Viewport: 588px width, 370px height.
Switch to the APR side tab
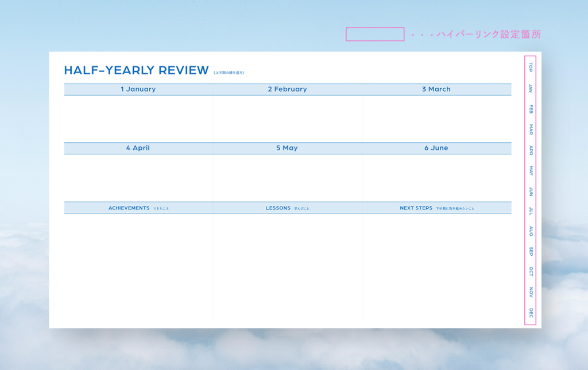coord(531,150)
